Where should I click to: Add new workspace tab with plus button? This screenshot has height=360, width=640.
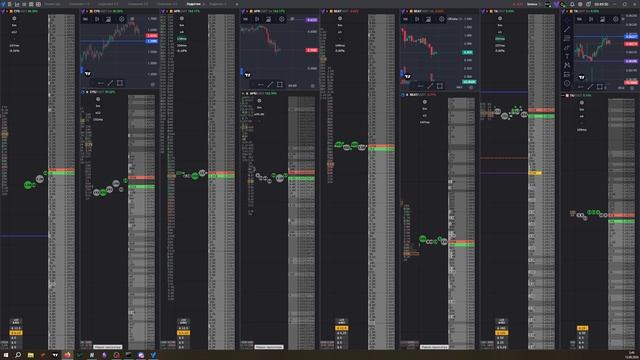[237, 4]
